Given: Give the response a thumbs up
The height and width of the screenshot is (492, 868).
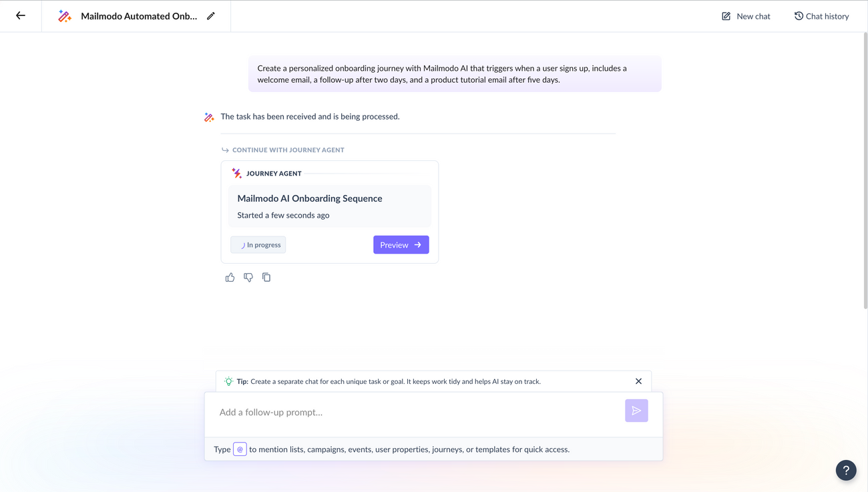Looking at the screenshot, I should tap(230, 278).
